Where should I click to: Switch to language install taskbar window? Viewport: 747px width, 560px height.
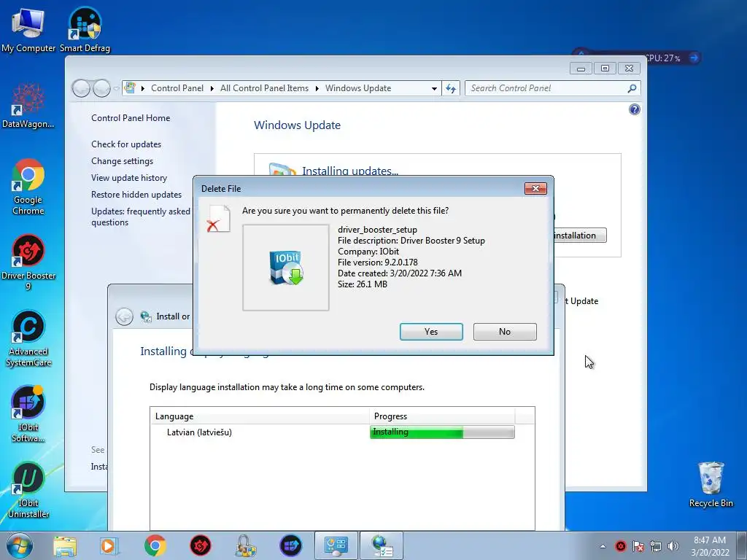coord(381,545)
